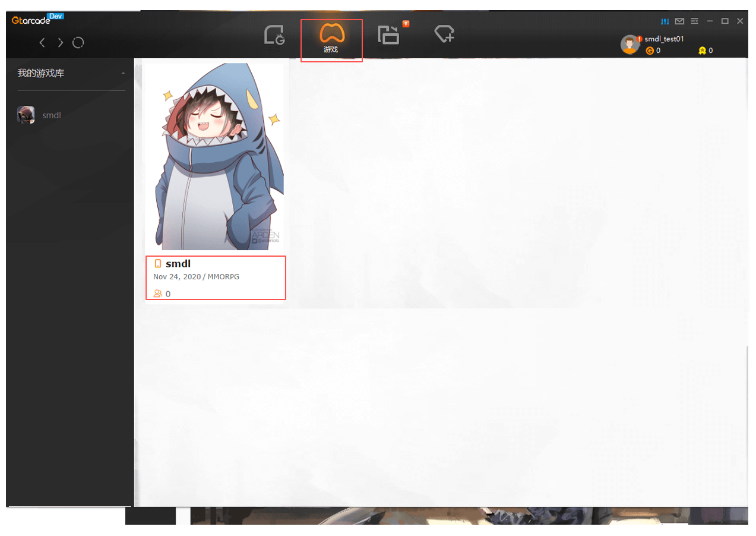756x536 pixels.
Task: Click the forward navigation arrow
Action: 61,43
